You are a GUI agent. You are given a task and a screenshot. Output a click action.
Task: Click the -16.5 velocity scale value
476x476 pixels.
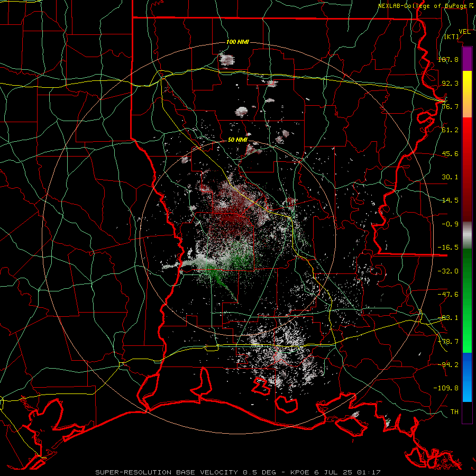tap(448, 248)
